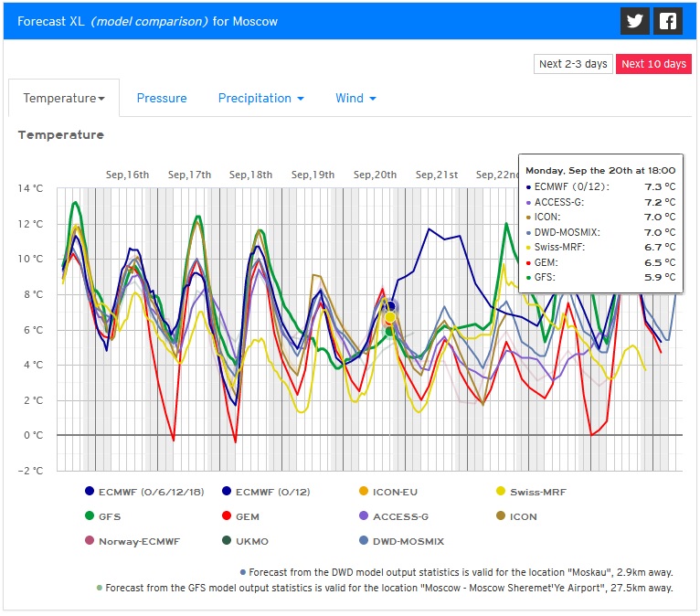Toggle the Norway-ECMWF legend series

click(133, 541)
